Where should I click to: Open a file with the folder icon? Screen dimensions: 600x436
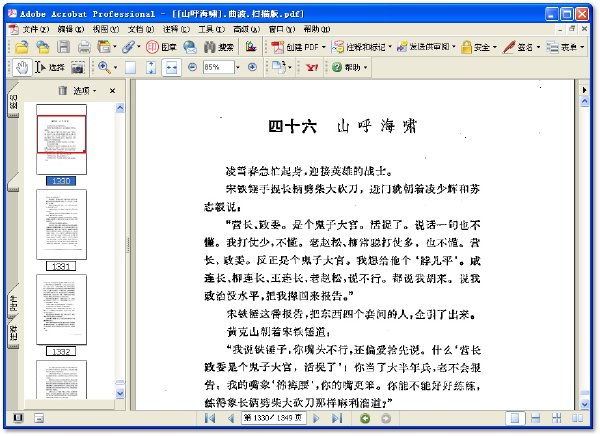(x=22, y=47)
